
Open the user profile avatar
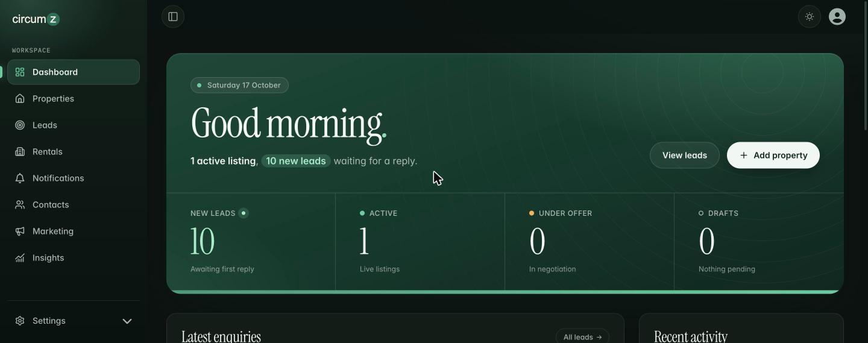tap(837, 17)
